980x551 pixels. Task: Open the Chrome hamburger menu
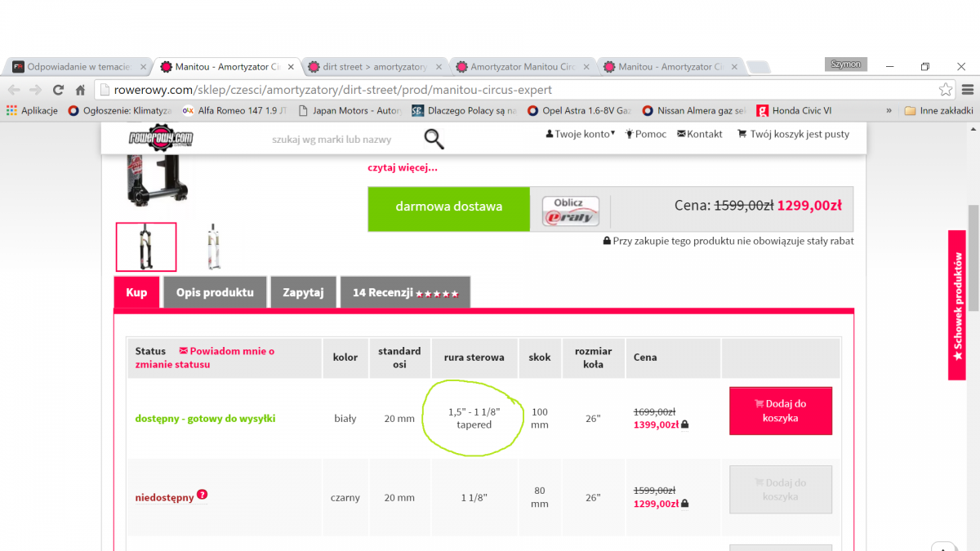(x=968, y=90)
